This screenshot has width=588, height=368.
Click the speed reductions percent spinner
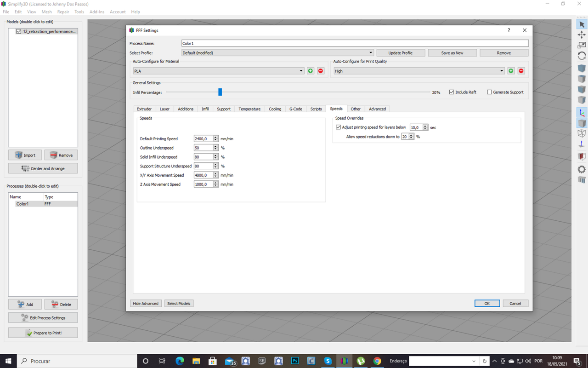point(411,137)
